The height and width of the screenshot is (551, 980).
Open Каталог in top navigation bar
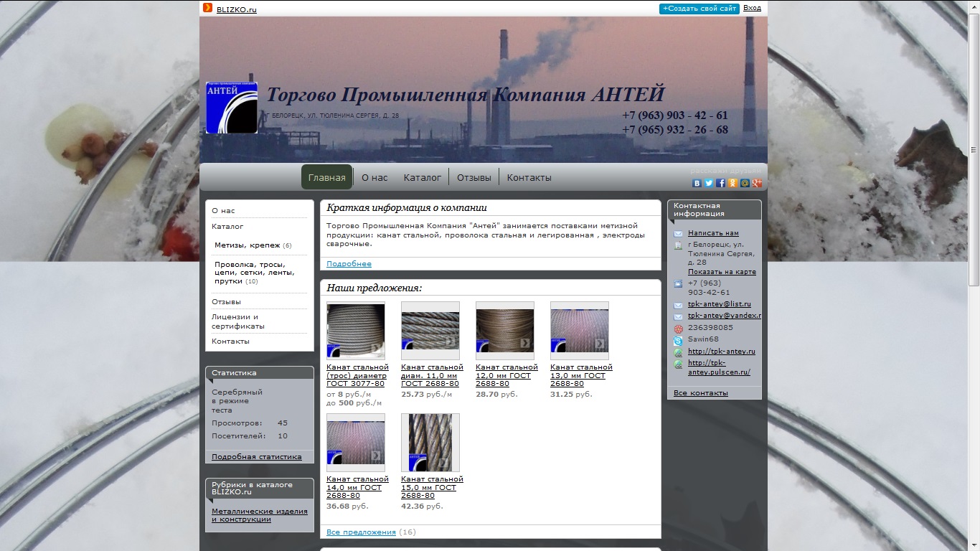tap(423, 177)
